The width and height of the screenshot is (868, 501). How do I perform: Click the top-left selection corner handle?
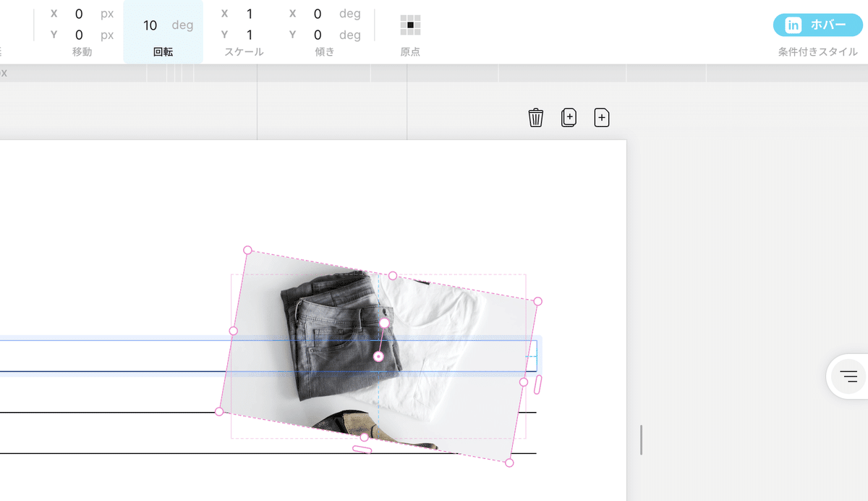(247, 250)
